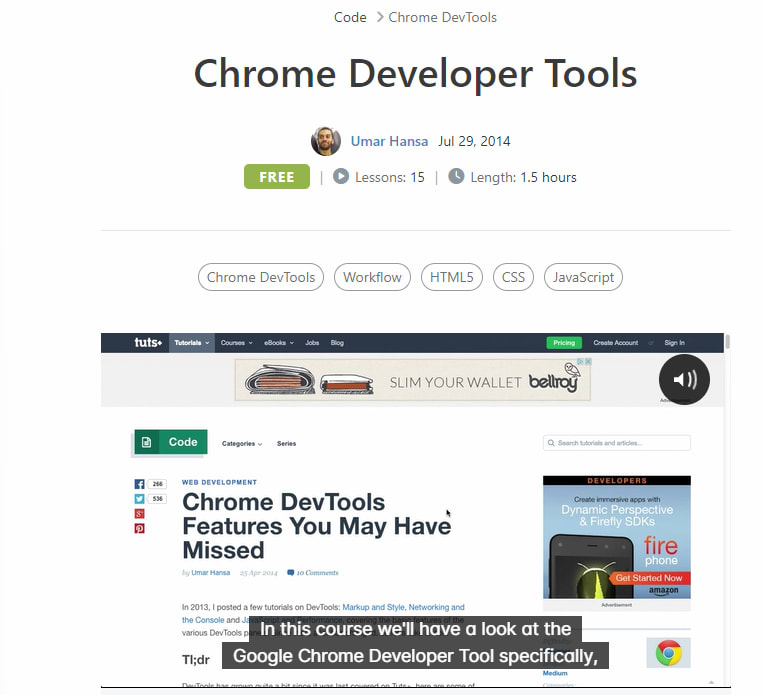Open the Umar Hansa byline link
The width and height of the screenshot is (764, 695).
click(x=210, y=573)
